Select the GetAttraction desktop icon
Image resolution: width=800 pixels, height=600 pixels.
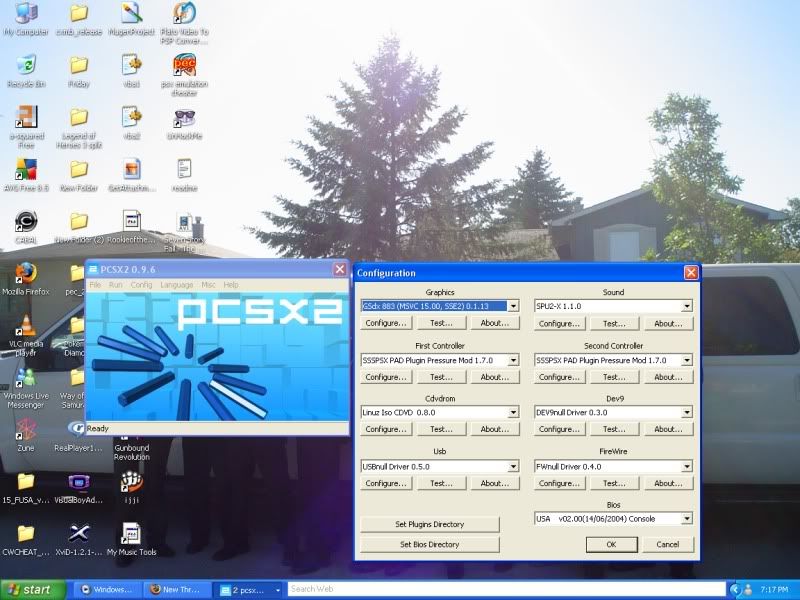point(131,176)
